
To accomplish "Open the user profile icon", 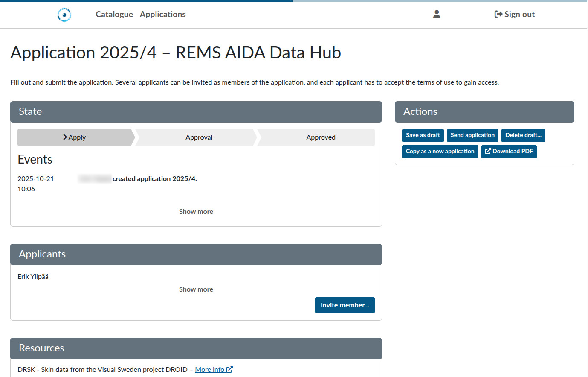I will [437, 14].
